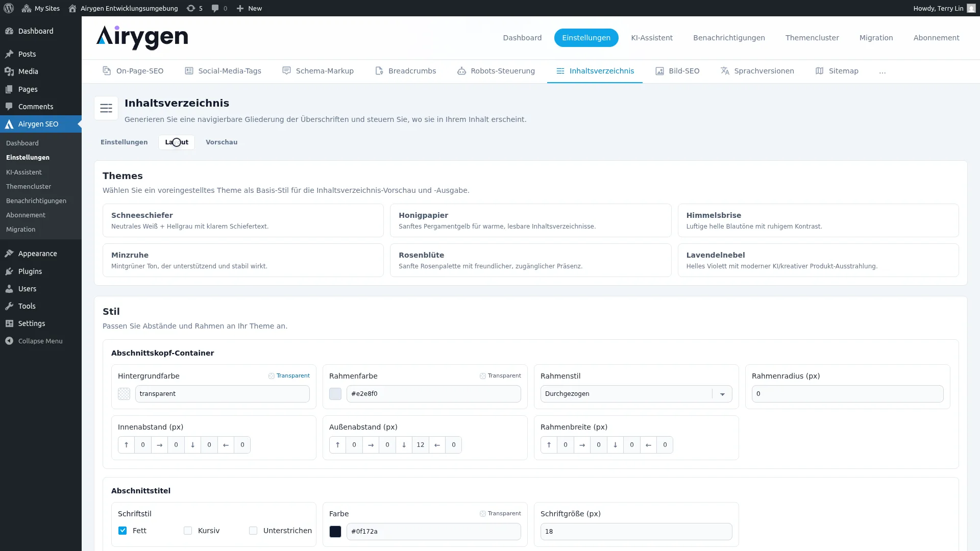Viewport: 980px width, 551px height.
Task: Click the Pages icon in sidebar
Action: 9,89
